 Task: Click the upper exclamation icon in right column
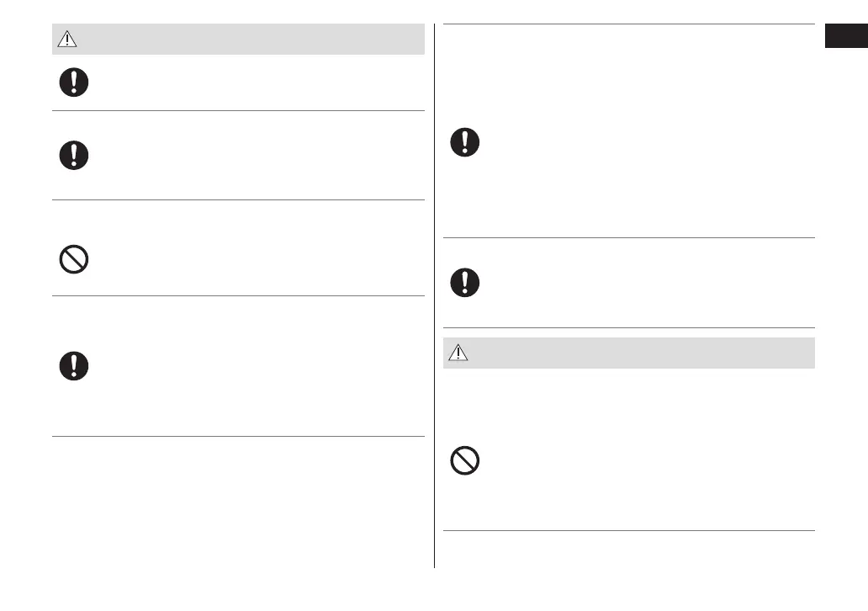(465, 141)
